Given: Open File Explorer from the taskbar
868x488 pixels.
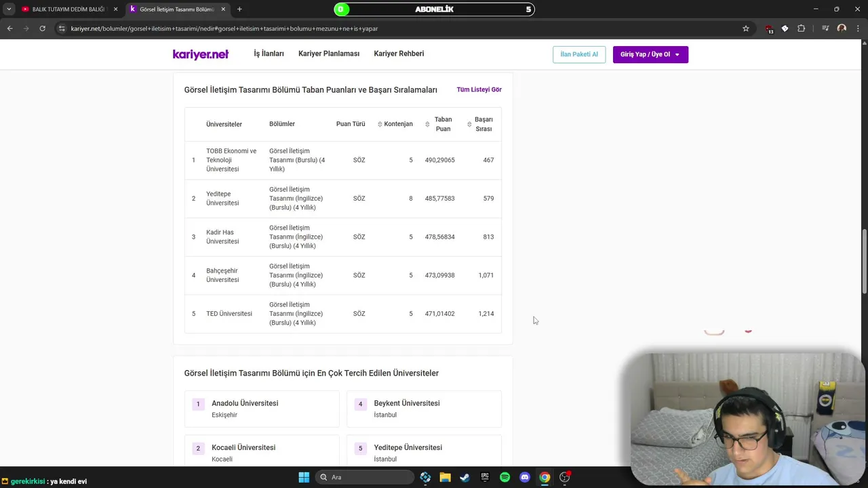Looking at the screenshot, I should (445, 477).
